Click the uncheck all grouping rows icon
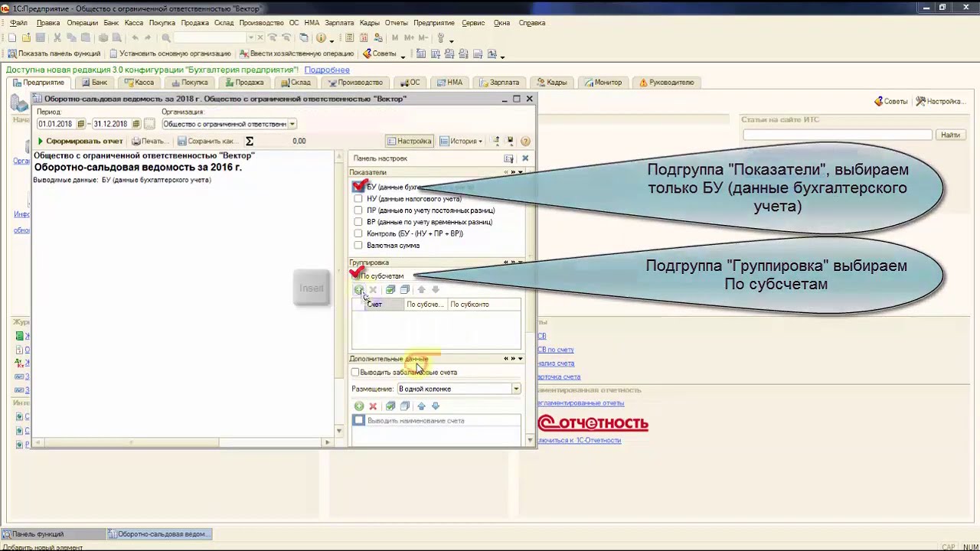 pos(405,289)
